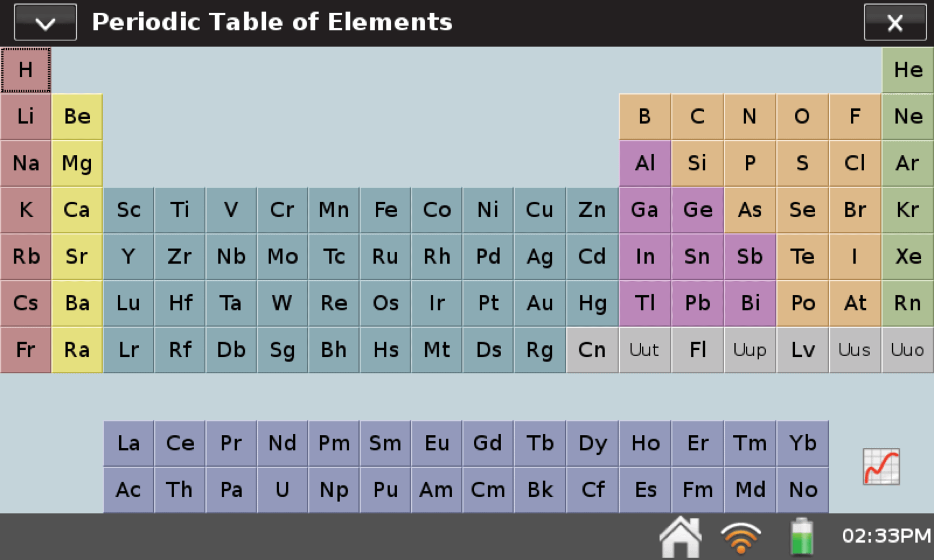Click Carbon in the second row
This screenshot has height=560, width=934.
point(697,116)
